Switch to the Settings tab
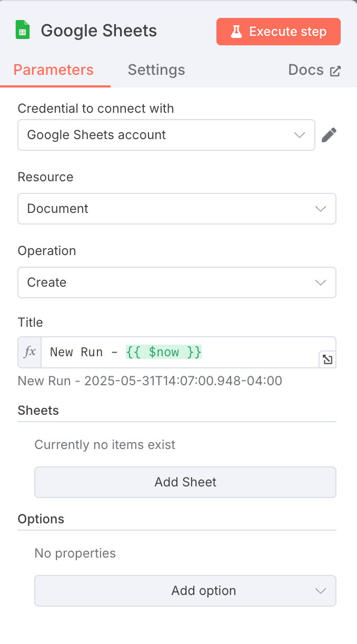This screenshot has width=357, height=644. 156,70
